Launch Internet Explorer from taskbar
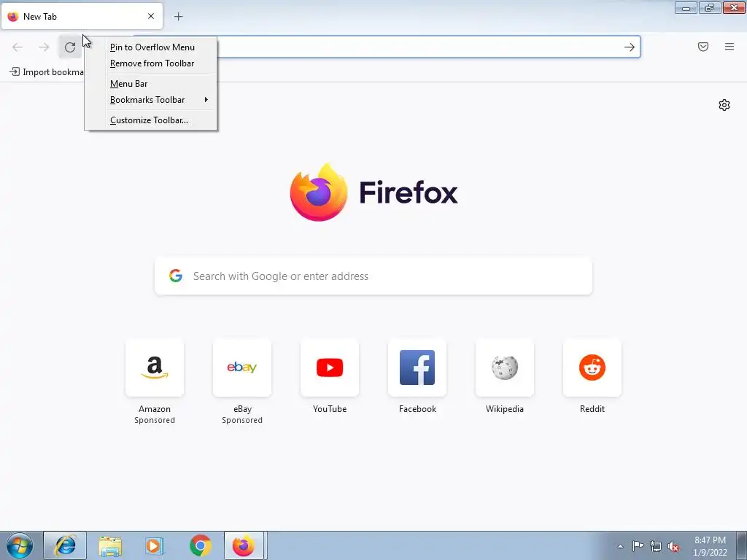Screen dimensions: 747x560 [65, 545]
